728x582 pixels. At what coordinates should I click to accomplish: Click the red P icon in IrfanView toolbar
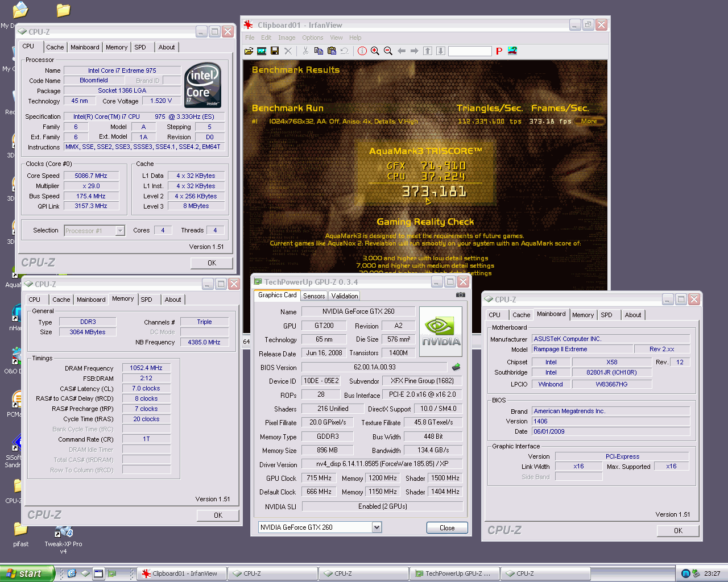(499, 51)
